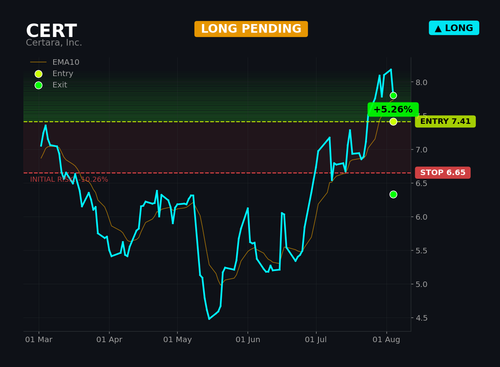The image size is (500, 367).
Task: Click the Entry legend marker
Action: [38, 74]
